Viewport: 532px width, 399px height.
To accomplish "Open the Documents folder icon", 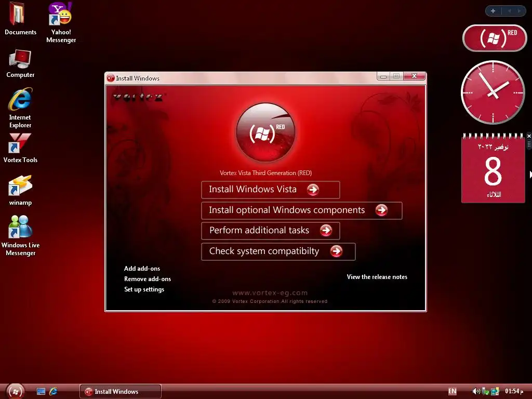I will point(20,19).
